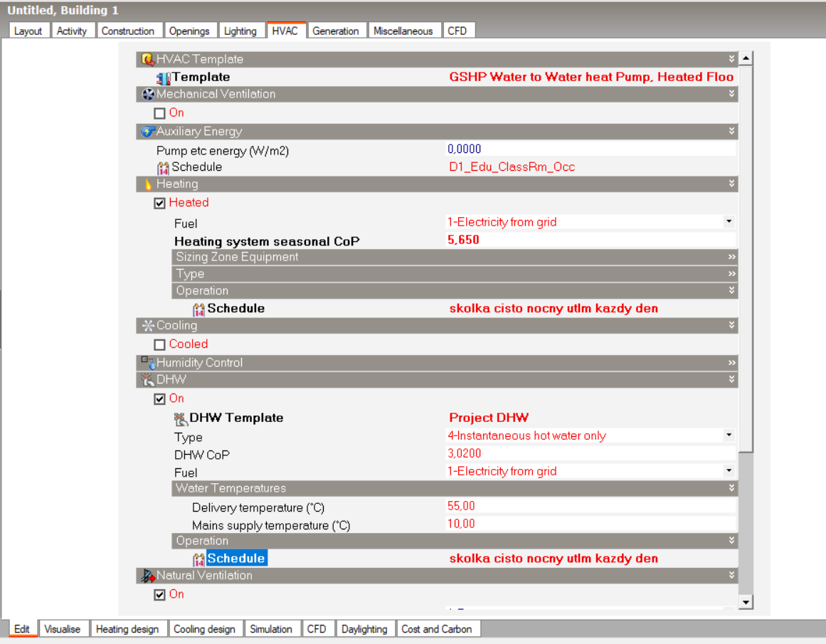Open the Heating Fuel dropdown
The height and width of the screenshot is (644, 826).
pyautogui.click(x=729, y=222)
